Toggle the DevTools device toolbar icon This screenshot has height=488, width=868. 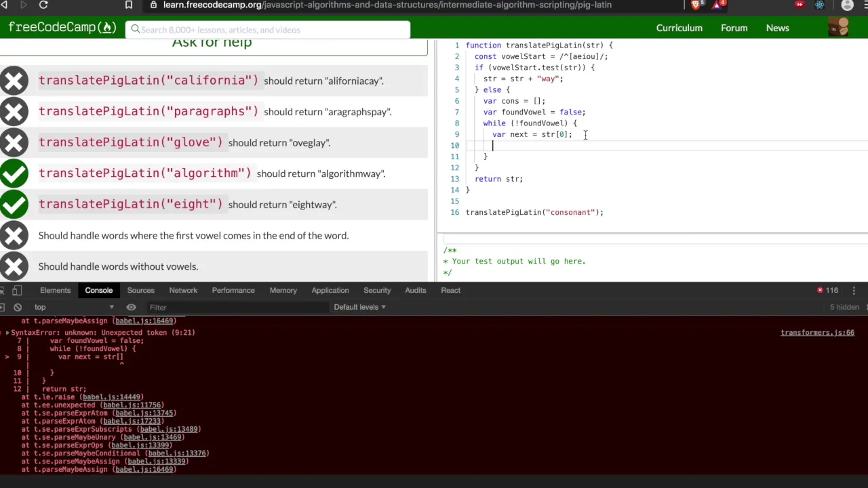(17, 290)
